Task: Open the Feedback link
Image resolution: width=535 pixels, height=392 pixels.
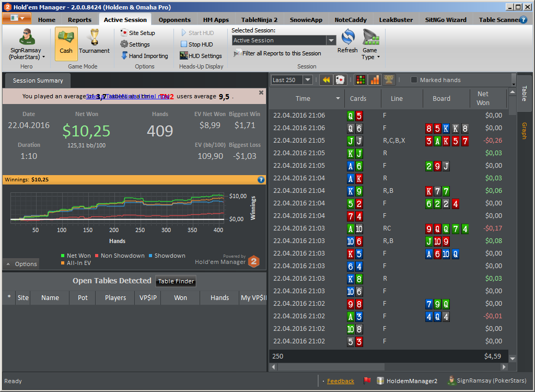Action: tap(340, 381)
